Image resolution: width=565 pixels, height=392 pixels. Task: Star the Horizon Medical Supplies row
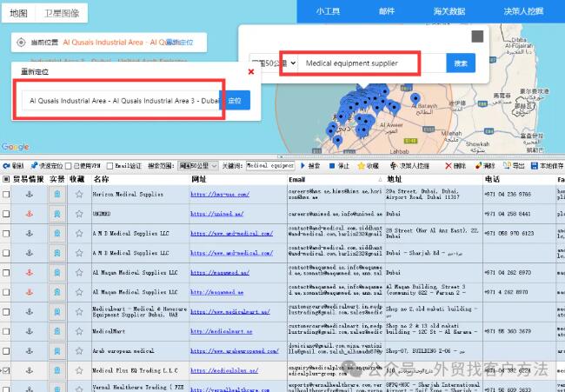(79, 194)
